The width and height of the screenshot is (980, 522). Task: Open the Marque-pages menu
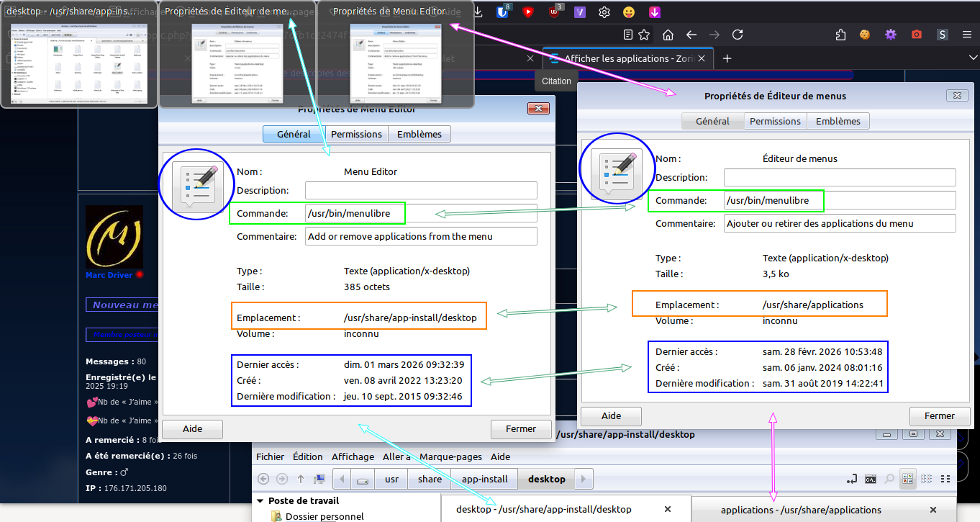coord(450,456)
